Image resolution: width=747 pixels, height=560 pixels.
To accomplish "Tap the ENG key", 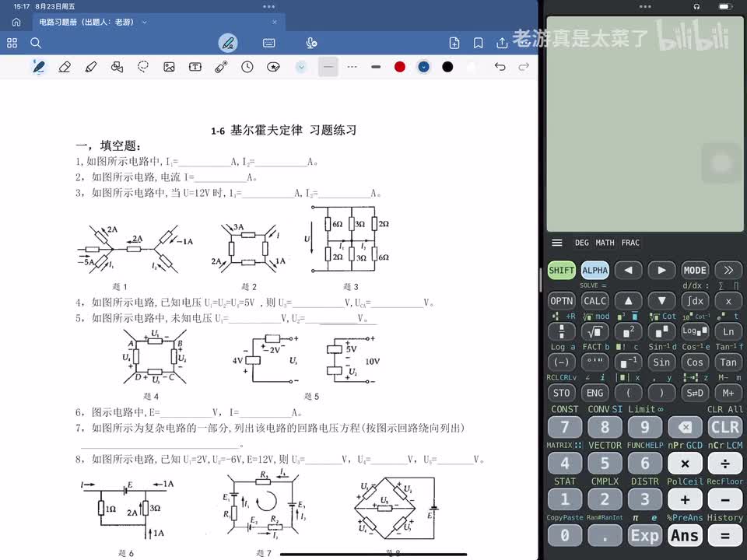I will (x=595, y=393).
